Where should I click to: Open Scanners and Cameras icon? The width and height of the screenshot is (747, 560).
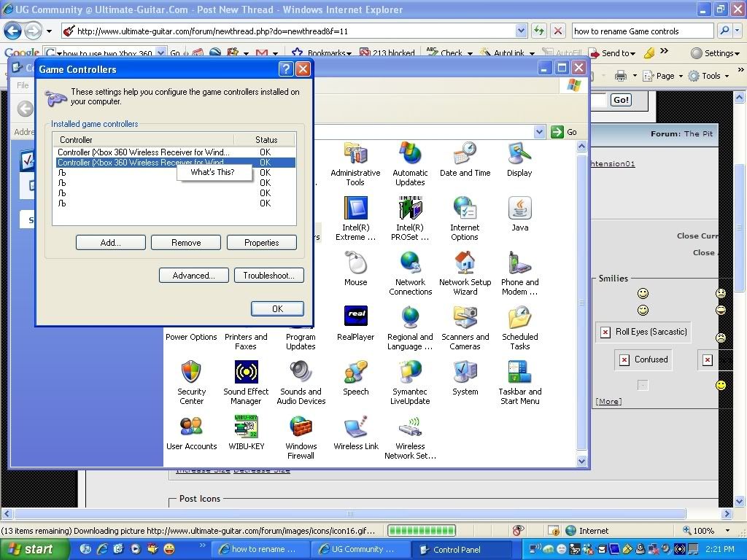465,327
